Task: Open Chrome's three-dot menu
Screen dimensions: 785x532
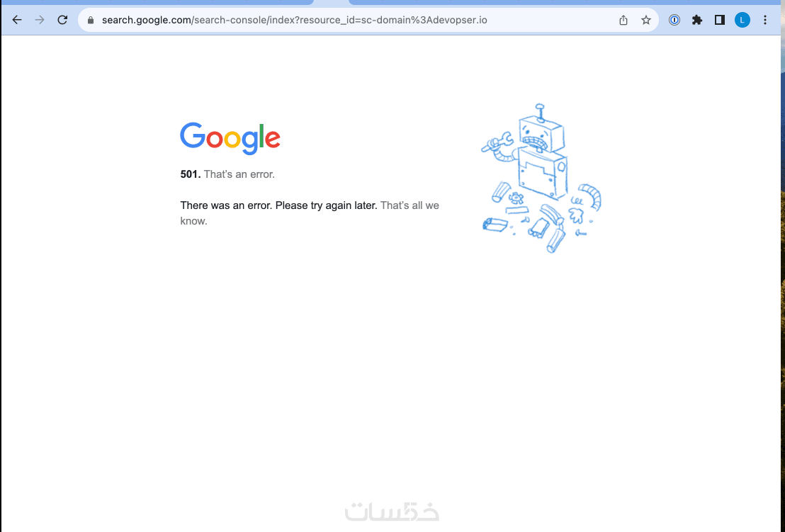Action: [764, 20]
